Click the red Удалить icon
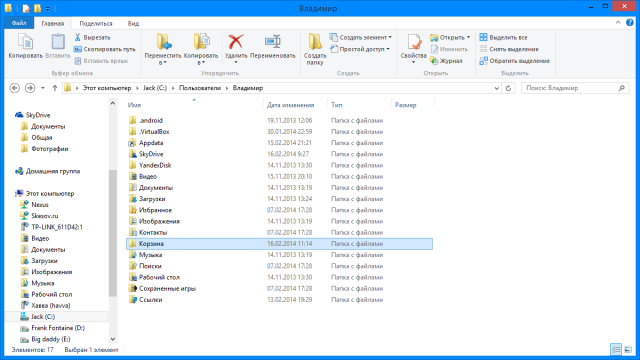This screenshot has height=360, width=640. pos(236,42)
